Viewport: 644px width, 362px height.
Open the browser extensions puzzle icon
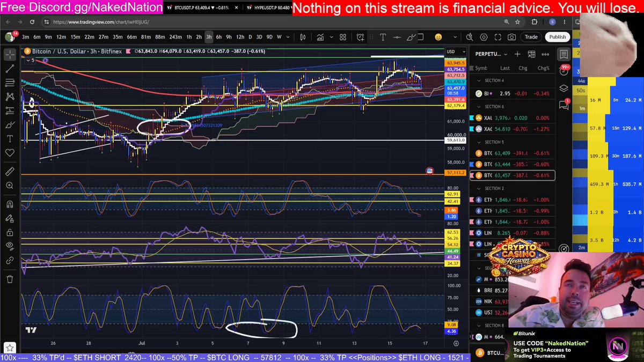coord(535,22)
